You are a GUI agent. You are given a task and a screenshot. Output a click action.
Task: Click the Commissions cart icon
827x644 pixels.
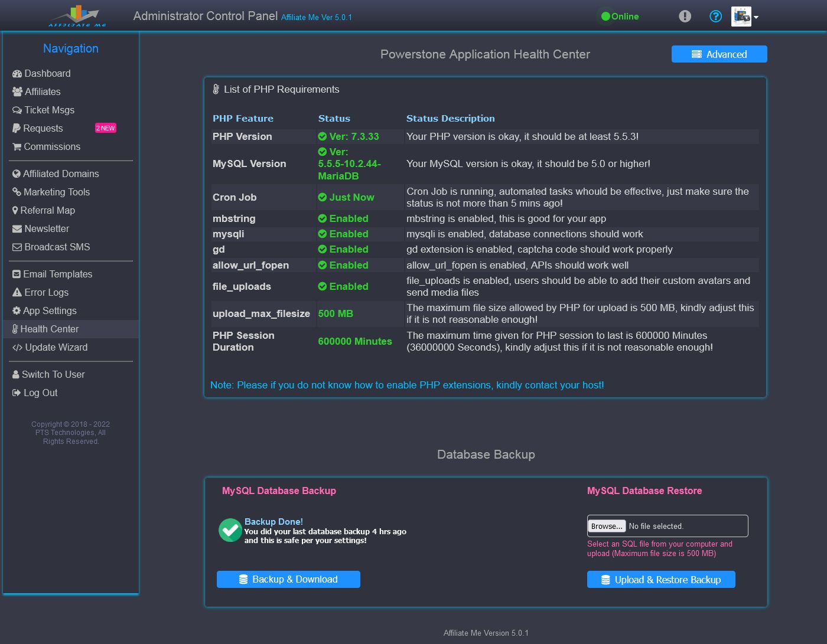tap(17, 147)
